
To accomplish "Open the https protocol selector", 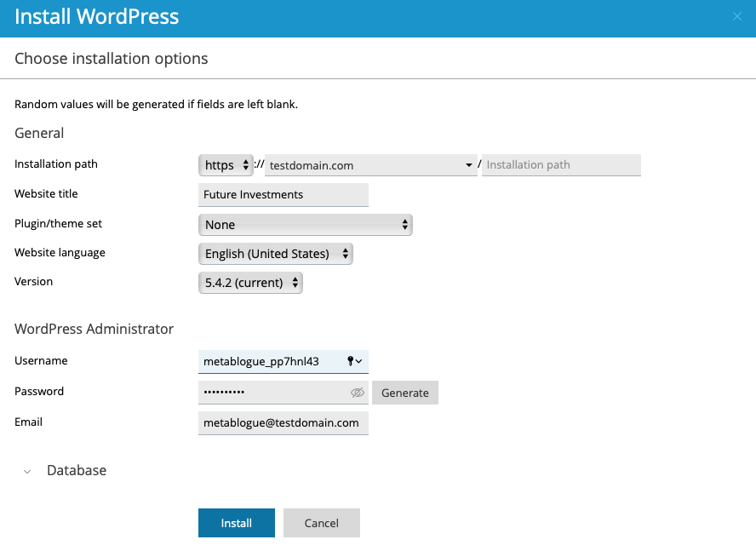I will (225, 164).
